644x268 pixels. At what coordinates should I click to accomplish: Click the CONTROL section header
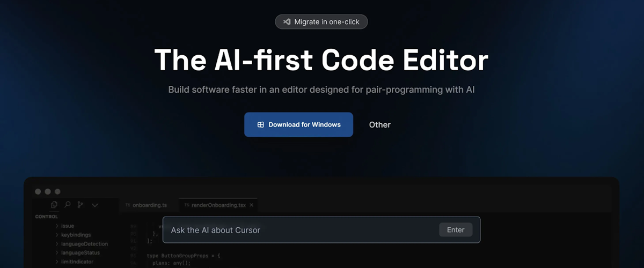point(47,217)
